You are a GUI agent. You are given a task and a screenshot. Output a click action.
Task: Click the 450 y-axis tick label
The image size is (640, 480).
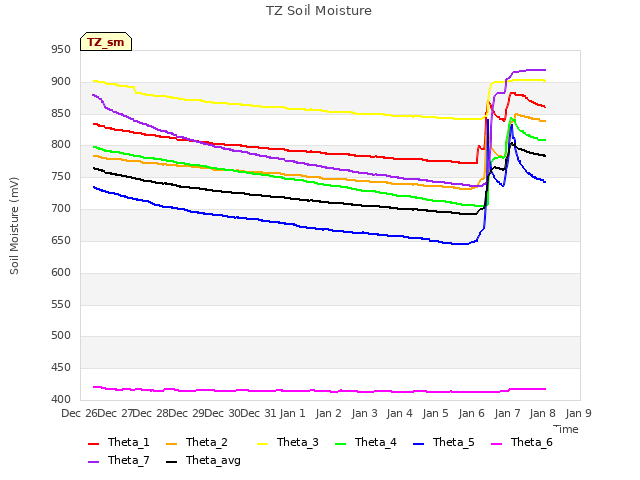point(61,367)
